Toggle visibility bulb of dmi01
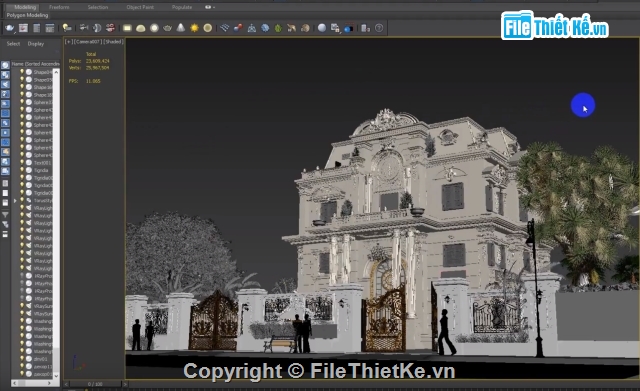Screen dimensions: 640x391 (x=22, y=359)
